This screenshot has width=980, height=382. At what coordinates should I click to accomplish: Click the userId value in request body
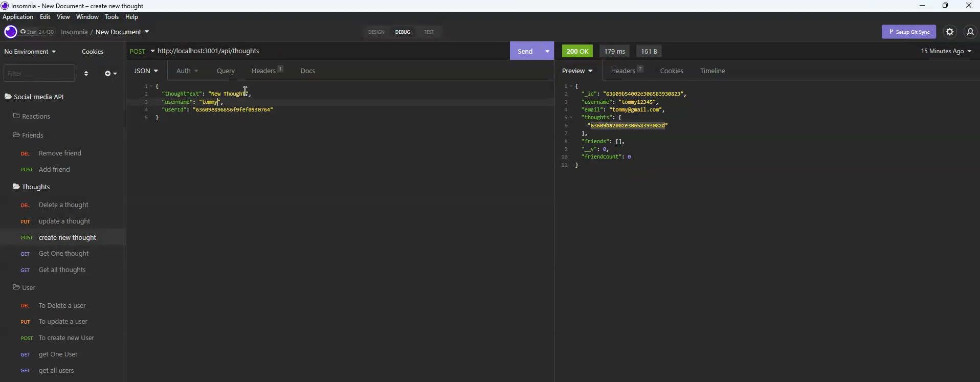[x=233, y=110]
